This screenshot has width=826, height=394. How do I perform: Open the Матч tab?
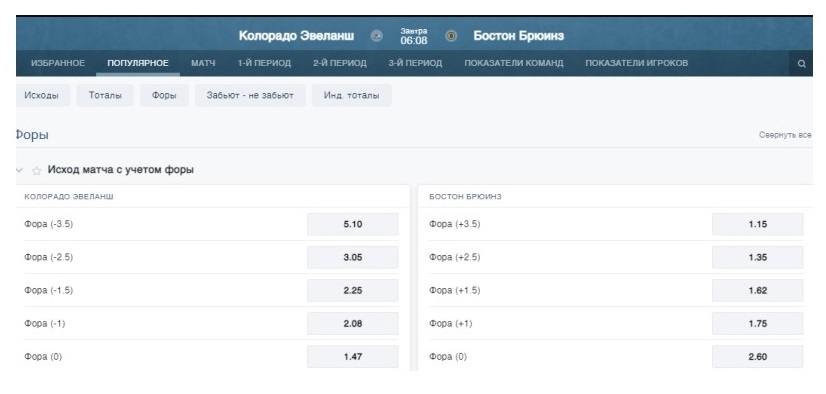click(x=203, y=63)
